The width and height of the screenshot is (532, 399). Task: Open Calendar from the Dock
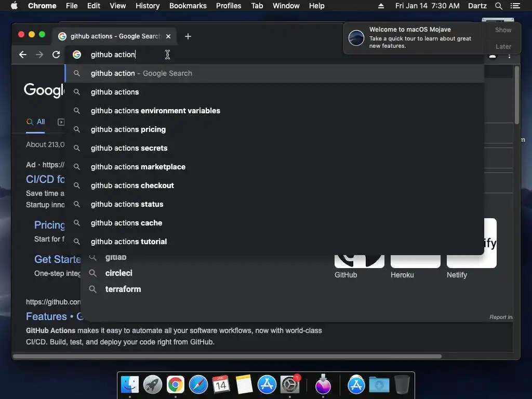pyautogui.click(x=221, y=385)
